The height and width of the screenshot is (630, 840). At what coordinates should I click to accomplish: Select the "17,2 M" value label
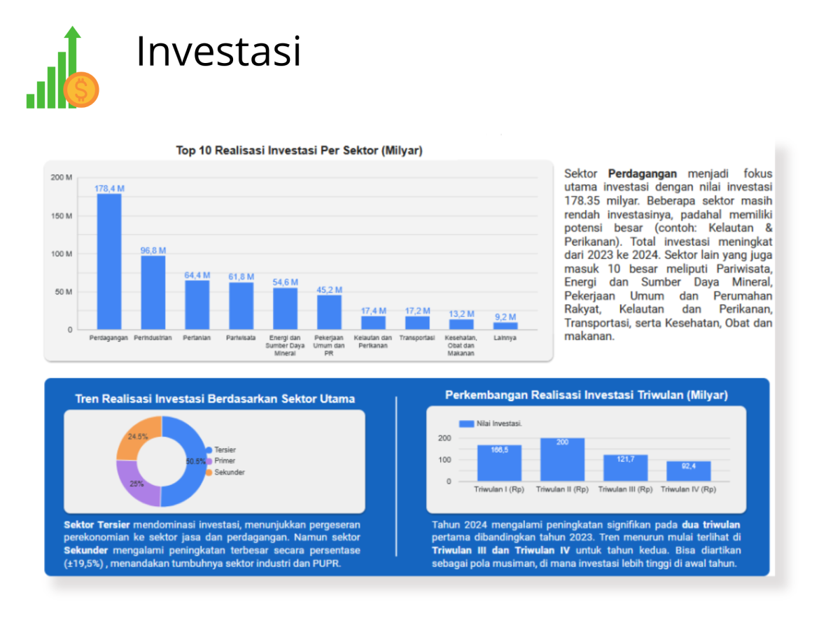(x=418, y=311)
